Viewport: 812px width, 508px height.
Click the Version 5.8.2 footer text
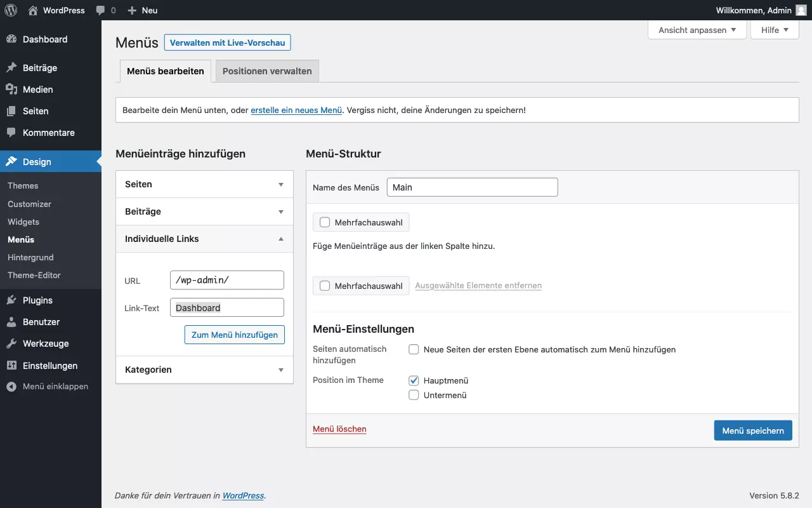pyautogui.click(x=774, y=495)
